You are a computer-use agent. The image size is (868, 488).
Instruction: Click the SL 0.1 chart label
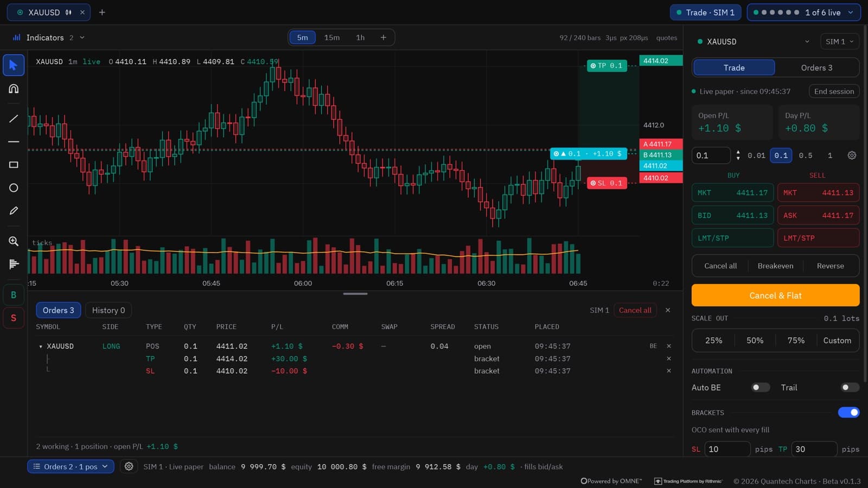(607, 183)
